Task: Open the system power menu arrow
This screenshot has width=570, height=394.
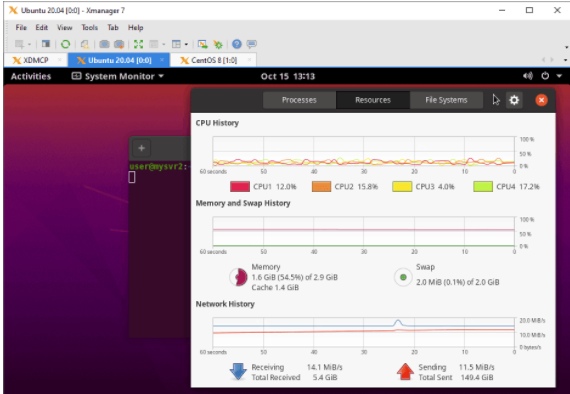Action: [x=559, y=76]
